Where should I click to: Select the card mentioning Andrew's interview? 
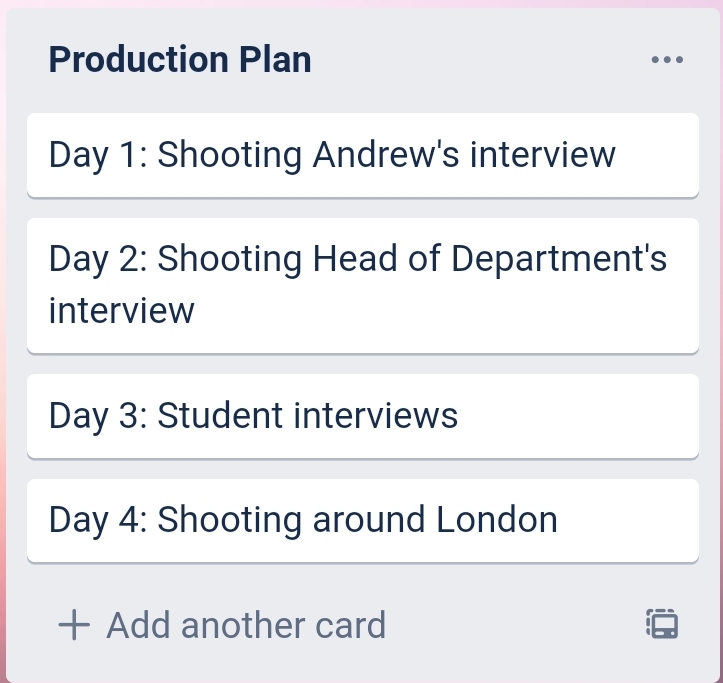point(362,155)
